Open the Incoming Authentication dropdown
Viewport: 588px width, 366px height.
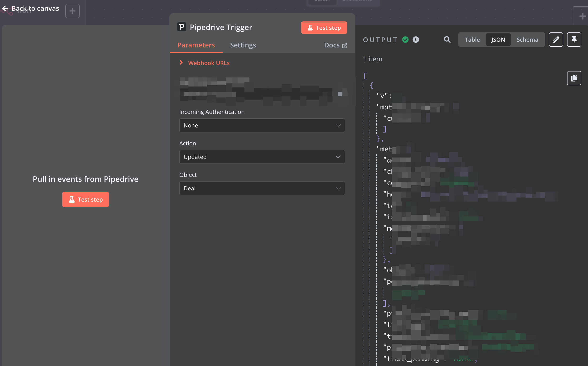(x=262, y=125)
